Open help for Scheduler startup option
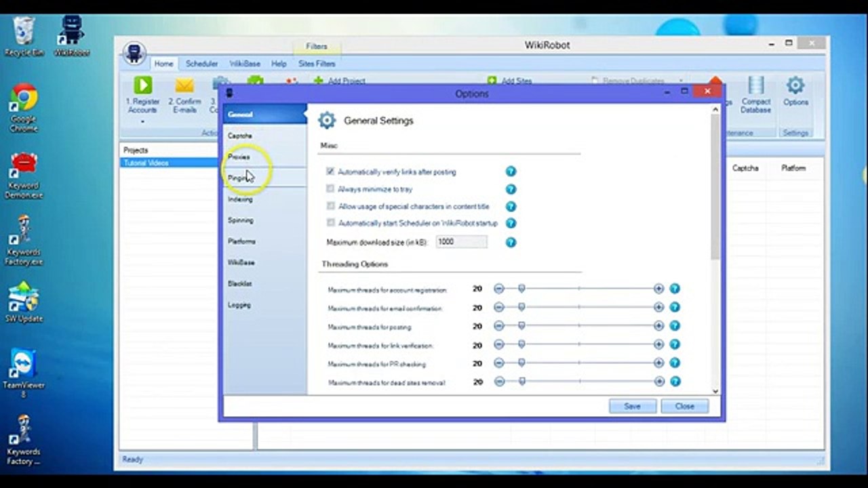 (x=511, y=223)
